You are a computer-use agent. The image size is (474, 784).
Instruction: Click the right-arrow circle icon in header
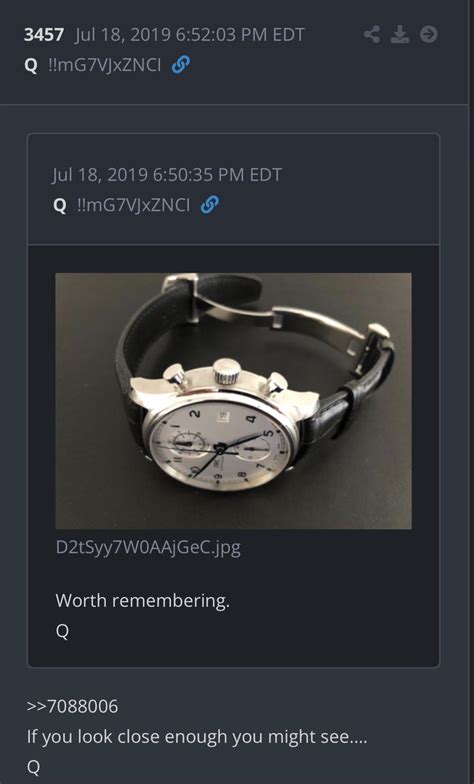point(429,34)
